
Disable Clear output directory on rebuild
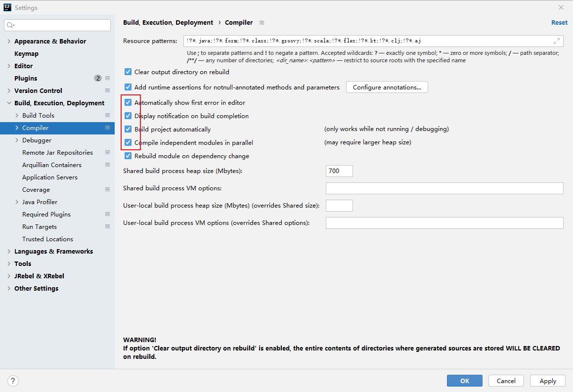click(128, 72)
